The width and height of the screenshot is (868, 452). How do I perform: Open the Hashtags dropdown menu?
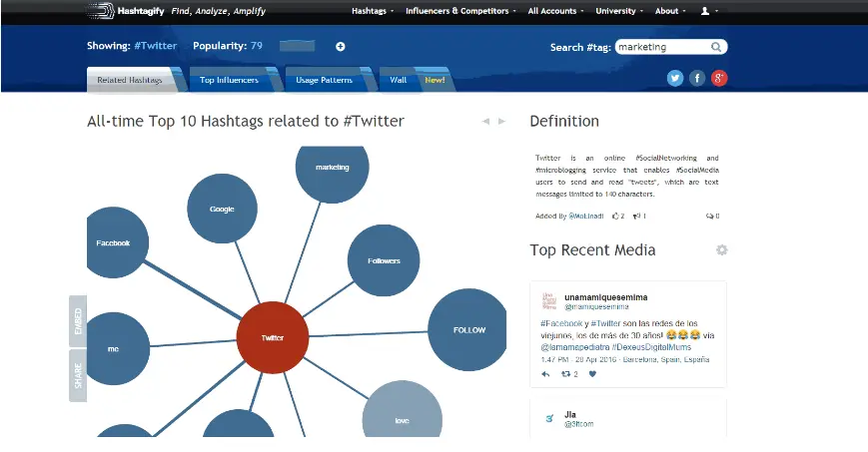(x=373, y=11)
